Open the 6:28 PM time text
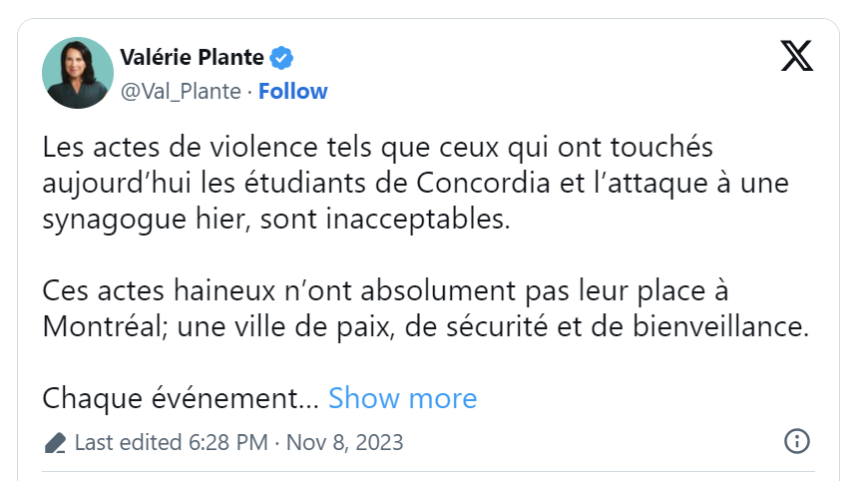The width and height of the screenshot is (868, 481). coord(228,442)
